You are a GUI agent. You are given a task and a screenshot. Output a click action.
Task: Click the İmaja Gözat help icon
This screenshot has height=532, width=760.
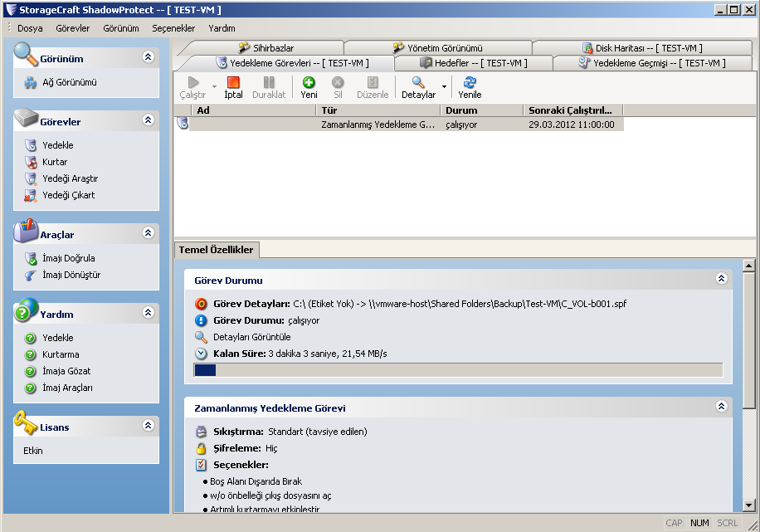30,371
